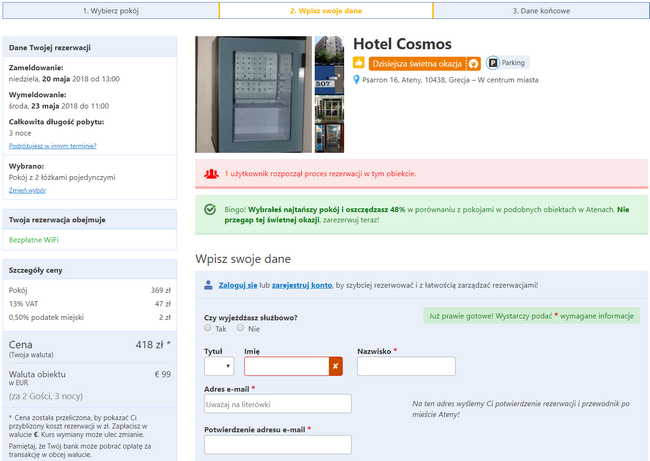Click the Wpisz swoje dane heading

pyautogui.click(x=243, y=259)
